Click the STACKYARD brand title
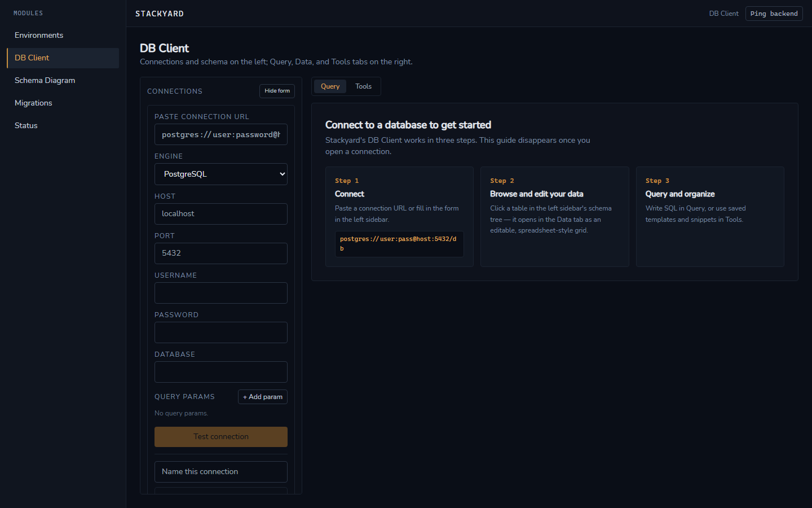The image size is (812, 508). coord(160,14)
